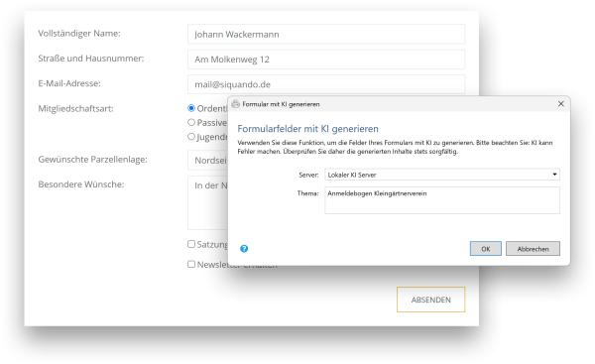Close the Formular mit KI generieren dialog
The width and height of the screenshot is (595, 364).
click(x=561, y=103)
